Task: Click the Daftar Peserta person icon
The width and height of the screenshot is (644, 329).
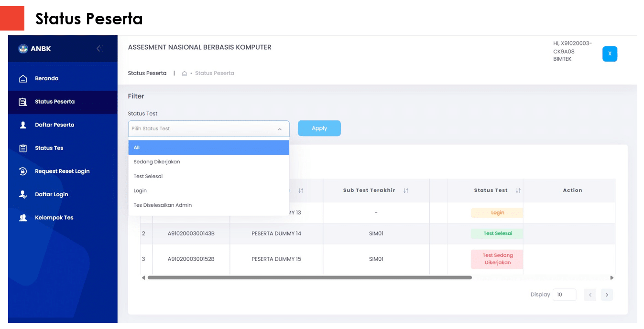Action: [22, 125]
